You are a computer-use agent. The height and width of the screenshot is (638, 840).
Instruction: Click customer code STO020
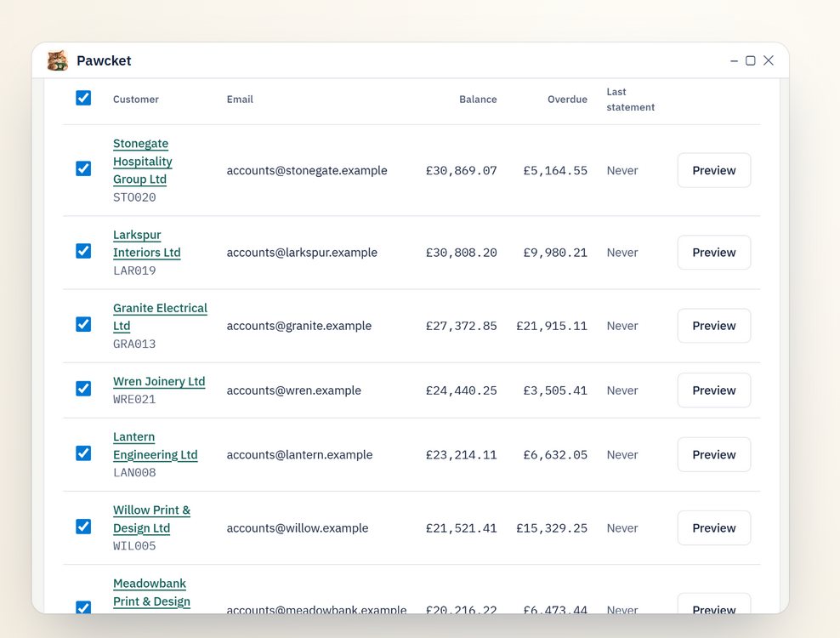pos(134,197)
